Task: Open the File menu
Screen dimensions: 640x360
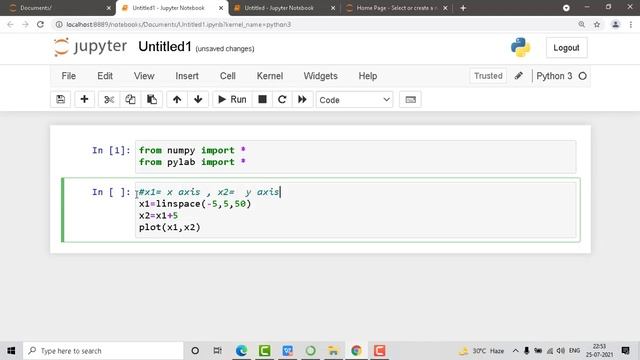Action: pos(69,76)
